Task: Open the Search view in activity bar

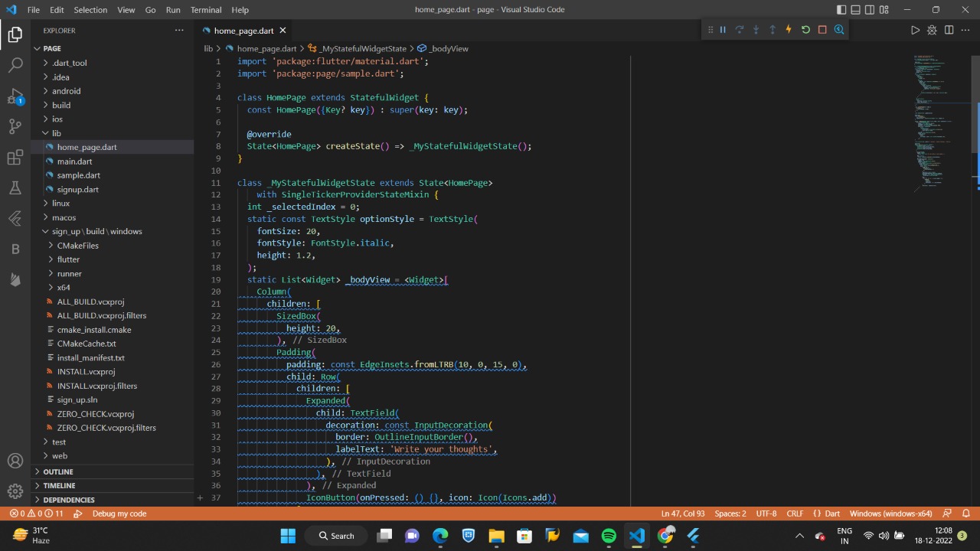Action: coord(15,66)
